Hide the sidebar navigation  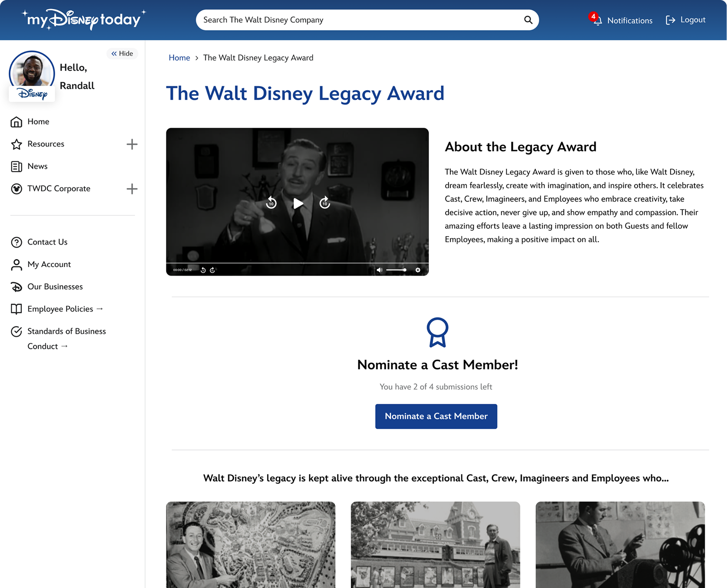pyautogui.click(x=122, y=53)
